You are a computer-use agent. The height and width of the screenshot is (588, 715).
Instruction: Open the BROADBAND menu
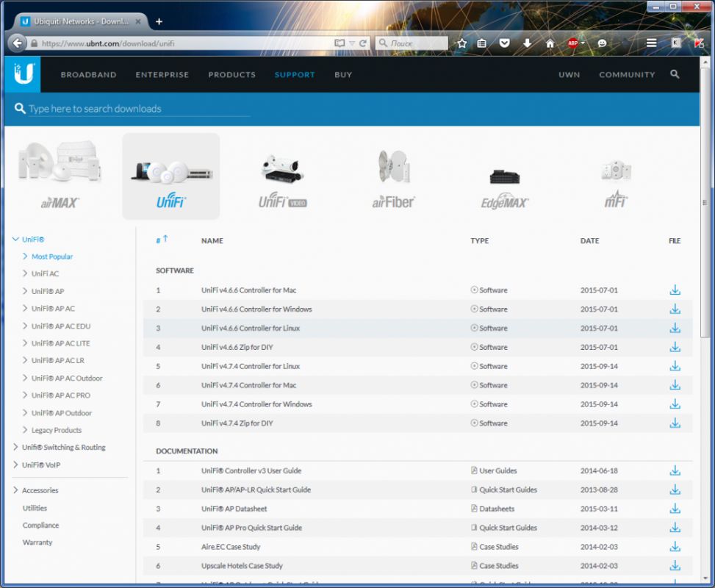point(88,75)
